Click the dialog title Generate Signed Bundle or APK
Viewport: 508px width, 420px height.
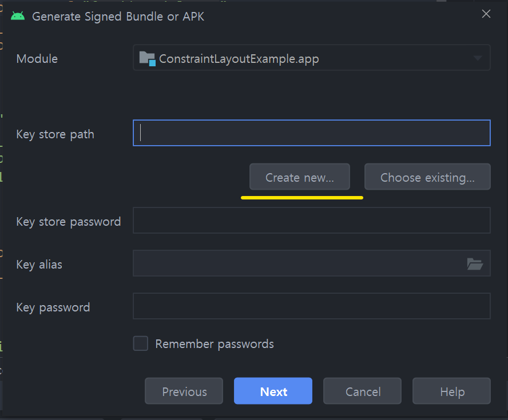[x=118, y=17]
